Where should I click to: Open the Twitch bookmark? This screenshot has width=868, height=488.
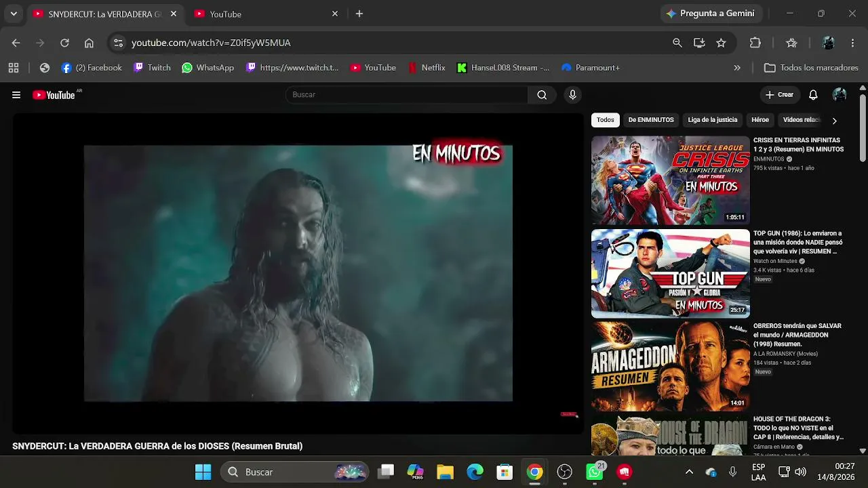point(152,68)
